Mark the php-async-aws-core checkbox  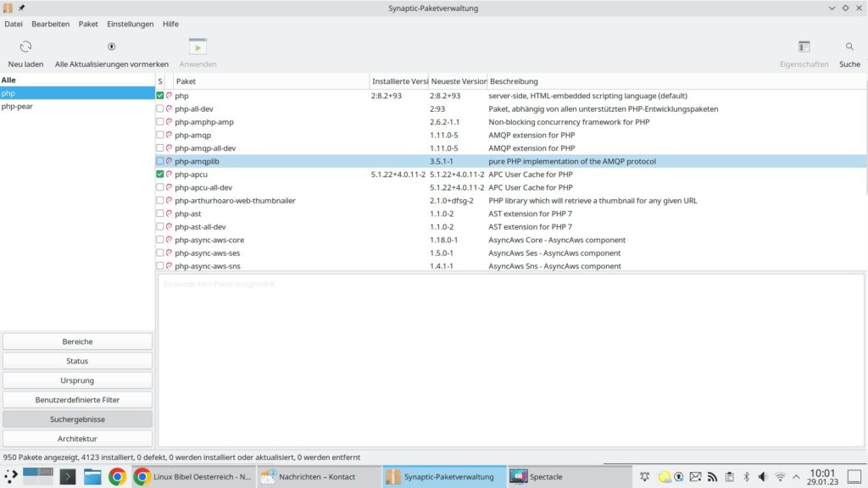[160, 240]
